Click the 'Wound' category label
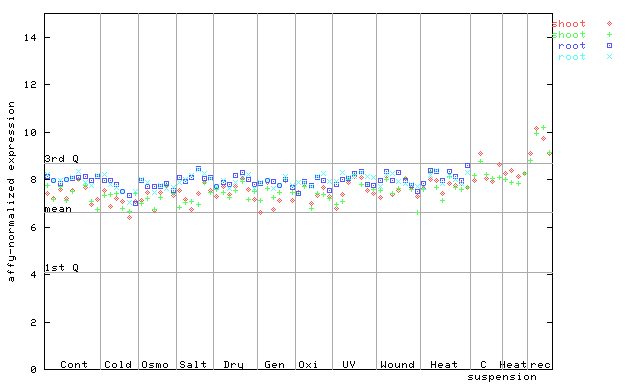Screen dimensions: 640x384 pyautogui.click(x=398, y=364)
